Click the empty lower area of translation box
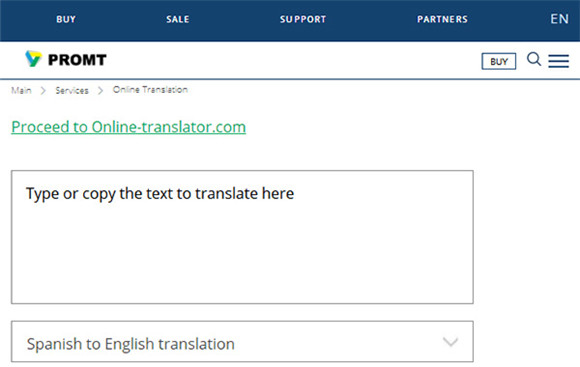Image resolution: width=580 pixels, height=367 pixels. (x=242, y=259)
